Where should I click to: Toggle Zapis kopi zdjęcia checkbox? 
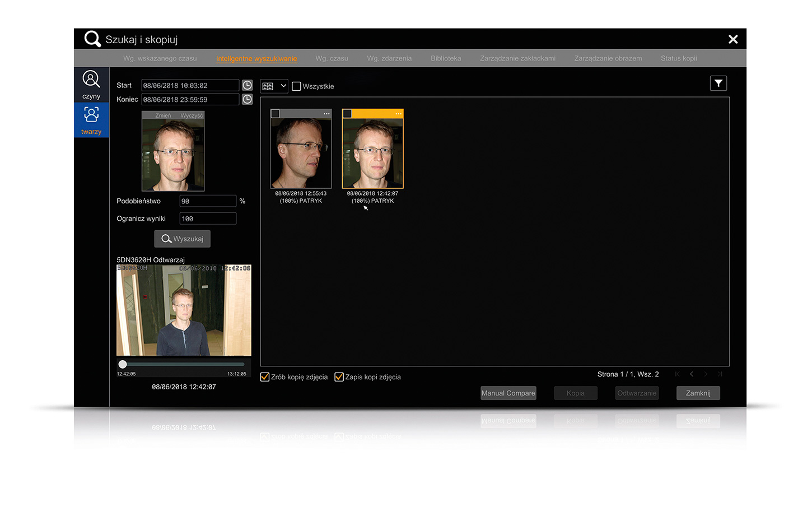(x=339, y=377)
